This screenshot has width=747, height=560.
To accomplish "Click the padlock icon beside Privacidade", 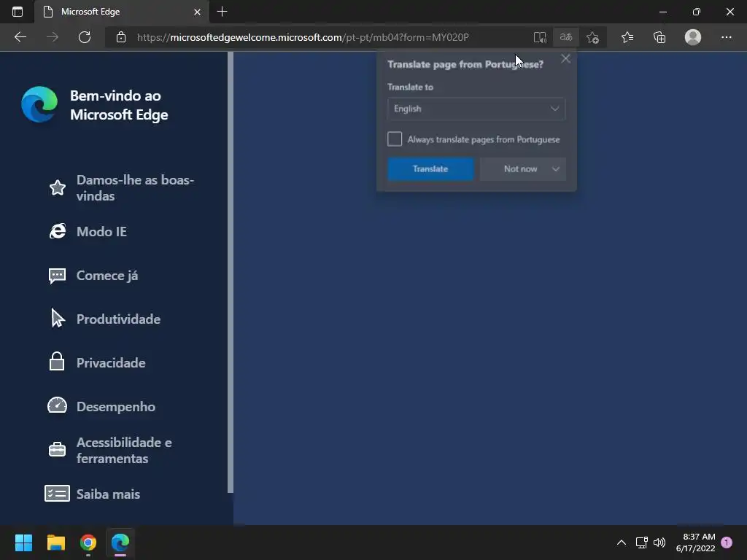I will point(57,362).
